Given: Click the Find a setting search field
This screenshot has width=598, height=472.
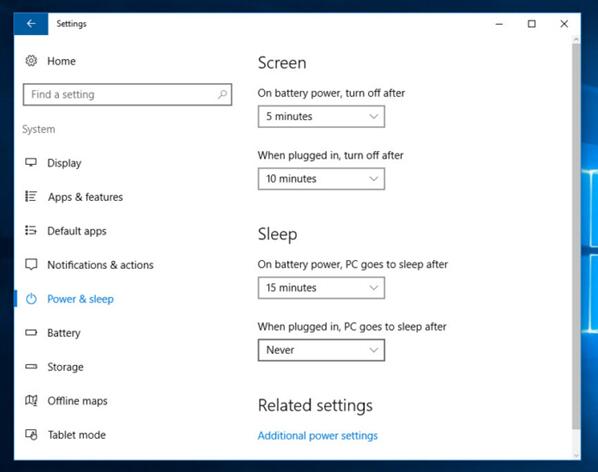Looking at the screenshot, I should [x=127, y=95].
